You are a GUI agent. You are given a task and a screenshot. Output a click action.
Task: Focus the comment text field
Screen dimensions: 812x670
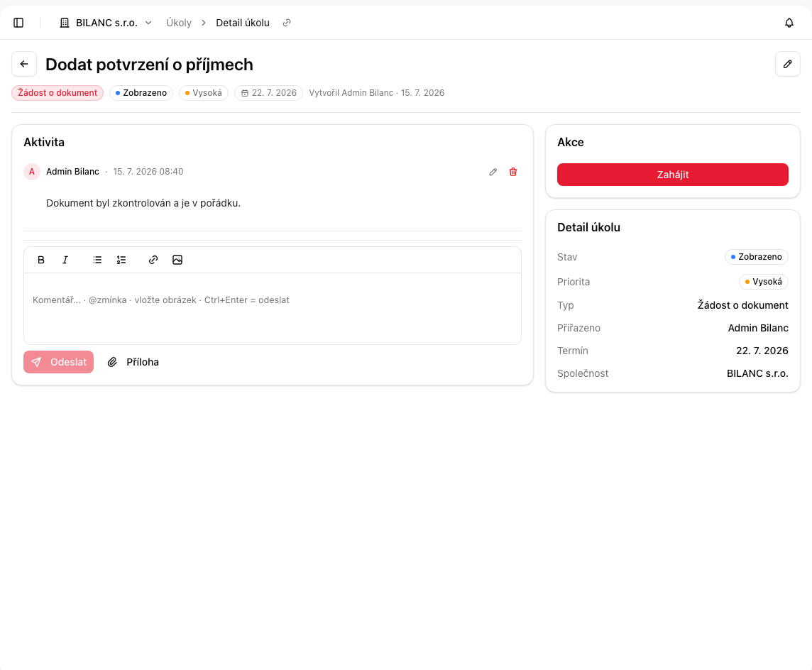coord(273,309)
